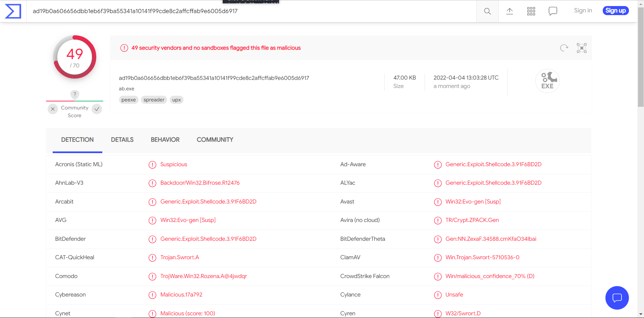This screenshot has height=318, width=644.
Task: Click the upx tag
Action: [x=176, y=100]
